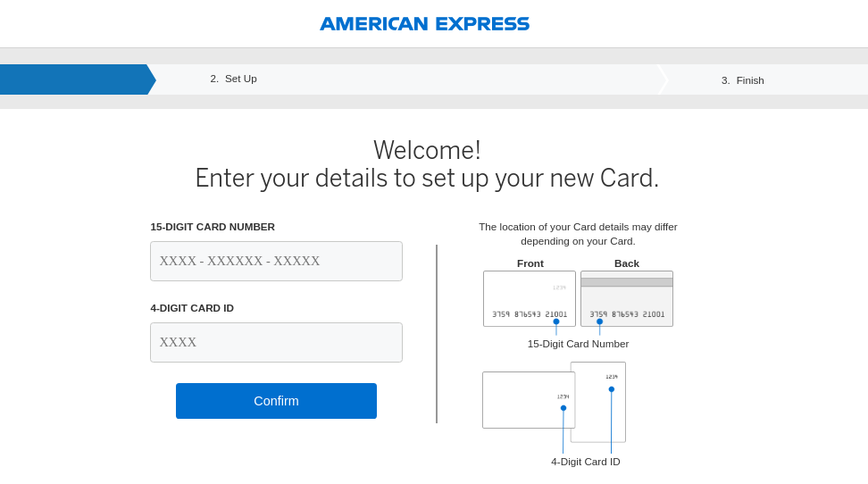Click the blue first step progress arrow
The width and height of the screenshot is (868, 484).
75,79
